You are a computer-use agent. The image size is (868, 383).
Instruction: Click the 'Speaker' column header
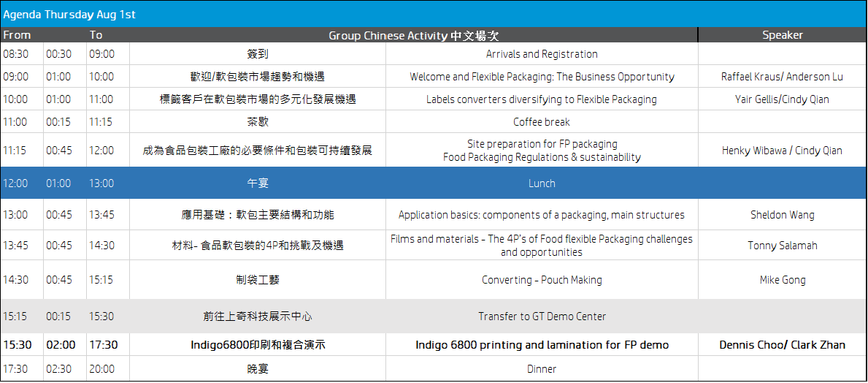783,35
